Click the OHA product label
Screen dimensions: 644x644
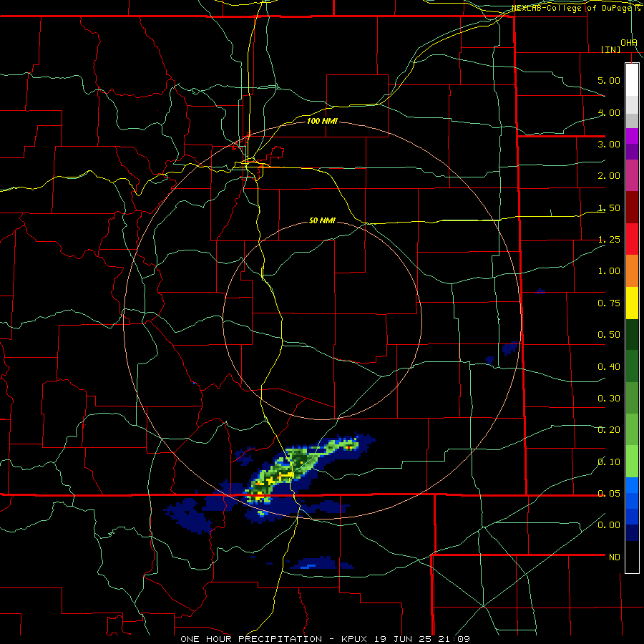tap(629, 43)
